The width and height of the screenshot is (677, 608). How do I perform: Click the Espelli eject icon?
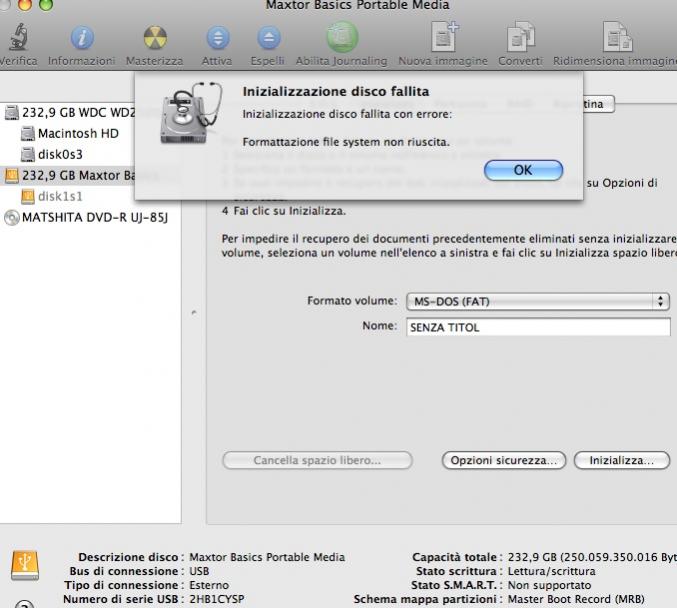(269, 38)
